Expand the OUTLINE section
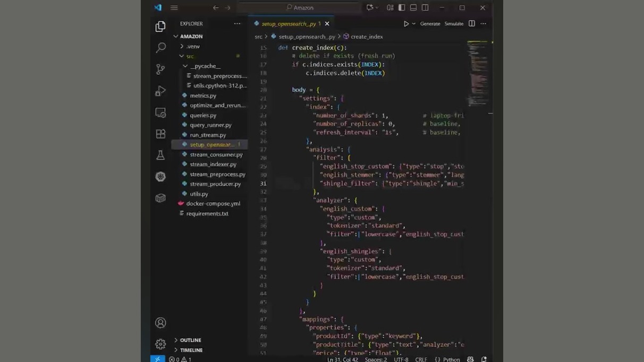Image resolution: width=644 pixels, height=362 pixels. (x=190, y=340)
